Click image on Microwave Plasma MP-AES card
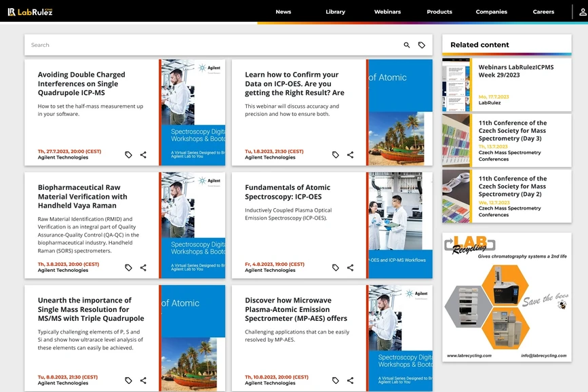The image size is (588, 392). tap(401, 338)
